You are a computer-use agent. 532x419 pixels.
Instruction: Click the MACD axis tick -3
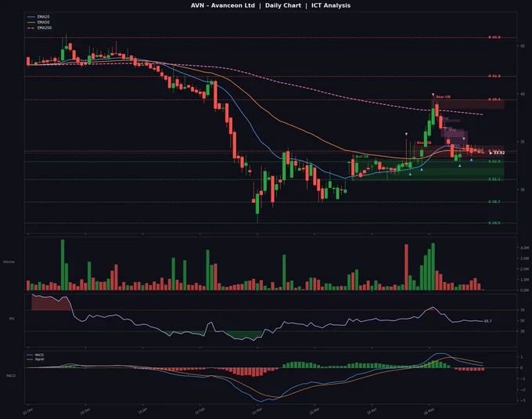[x=521, y=400]
